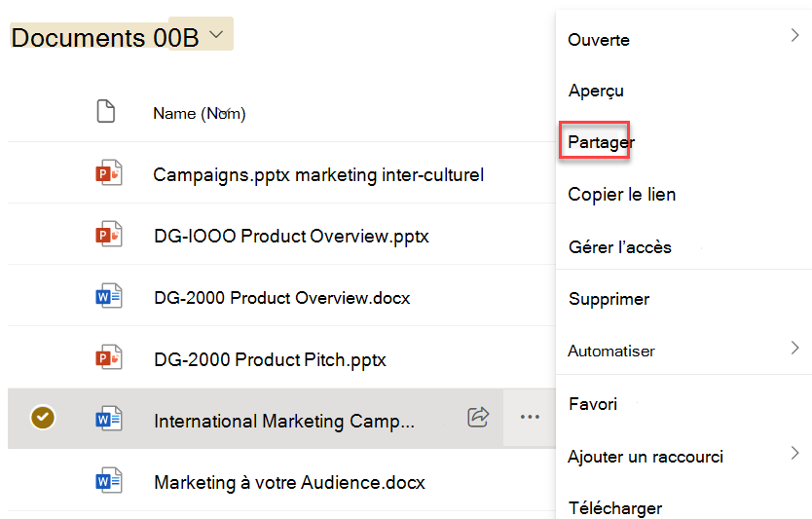Click the file type column header icon
Viewport: 812px width, 519px height.
[106, 111]
